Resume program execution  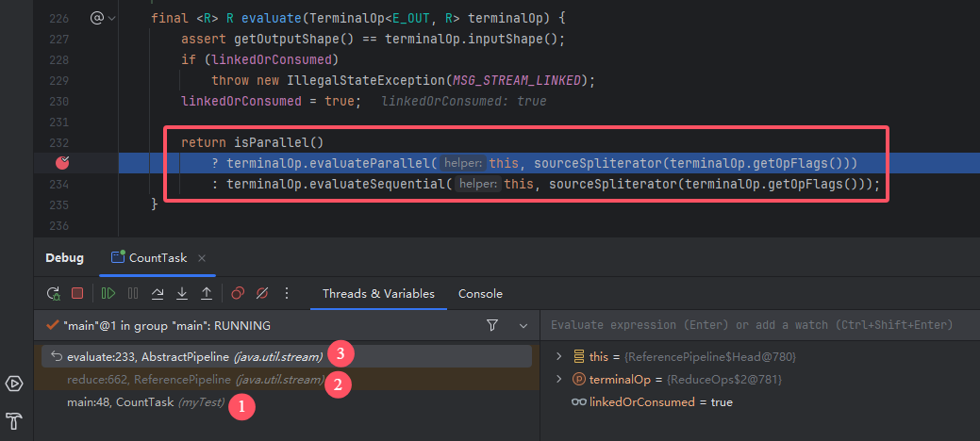[108, 293]
